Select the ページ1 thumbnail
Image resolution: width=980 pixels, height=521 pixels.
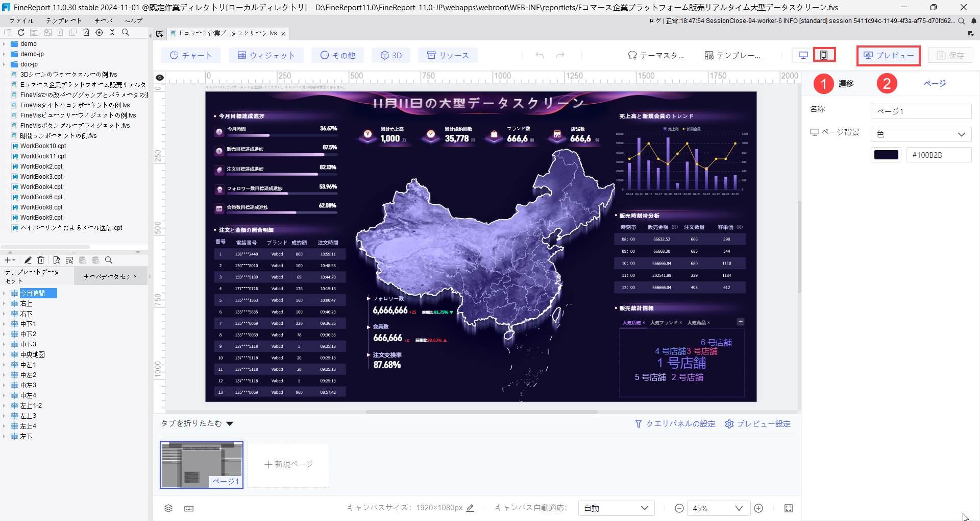pos(202,465)
